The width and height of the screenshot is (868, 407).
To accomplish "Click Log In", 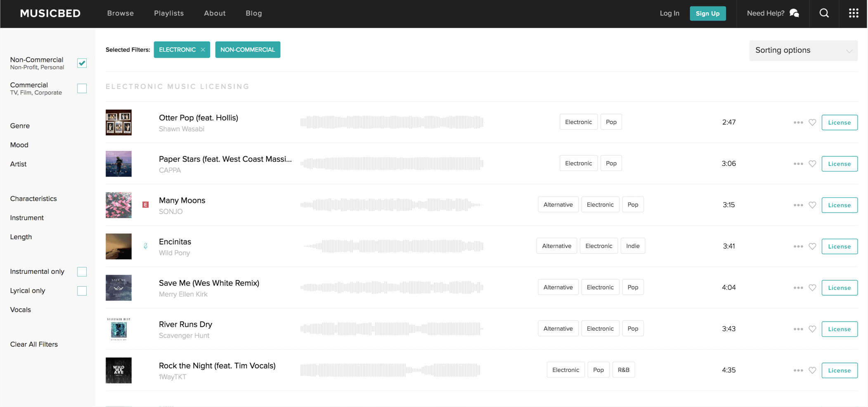I will (669, 13).
